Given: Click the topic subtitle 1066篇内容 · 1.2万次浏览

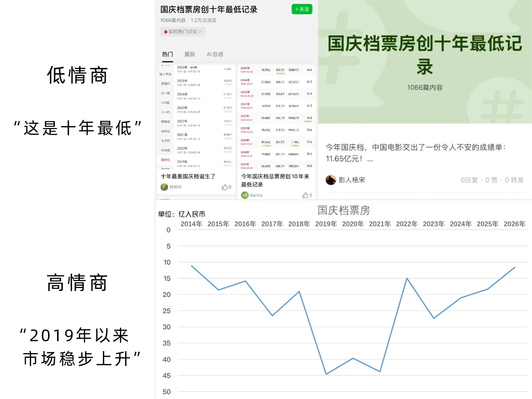Looking at the screenshot, I should pos(188,20).
